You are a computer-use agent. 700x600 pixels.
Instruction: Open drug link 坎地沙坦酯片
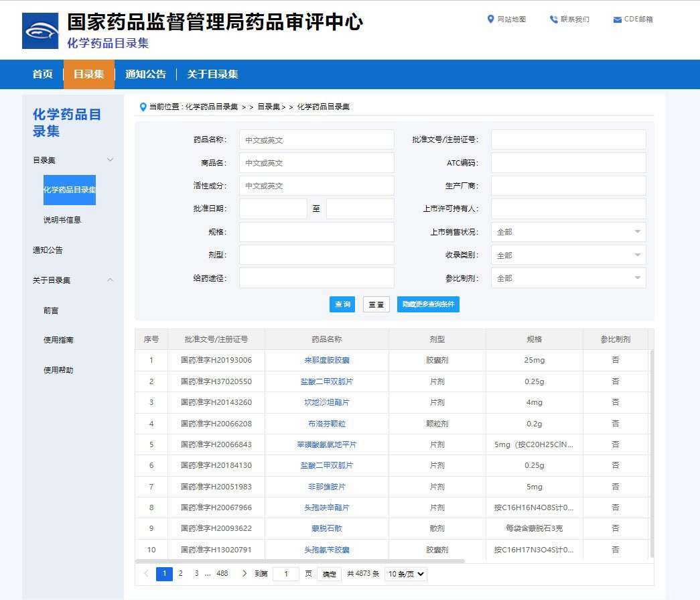[x=327, y=402]
